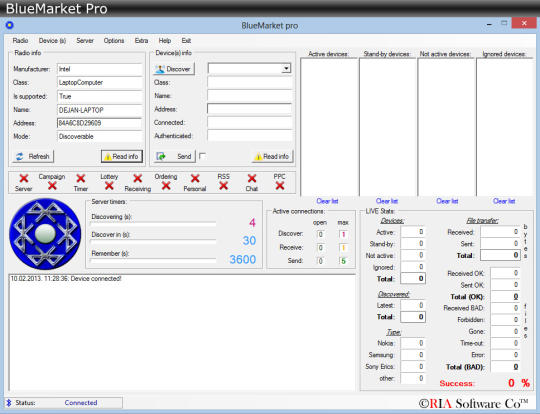
Task: Toggle the Ordering red X indicator
Action: pyautogui.click(x=166, y=186)
